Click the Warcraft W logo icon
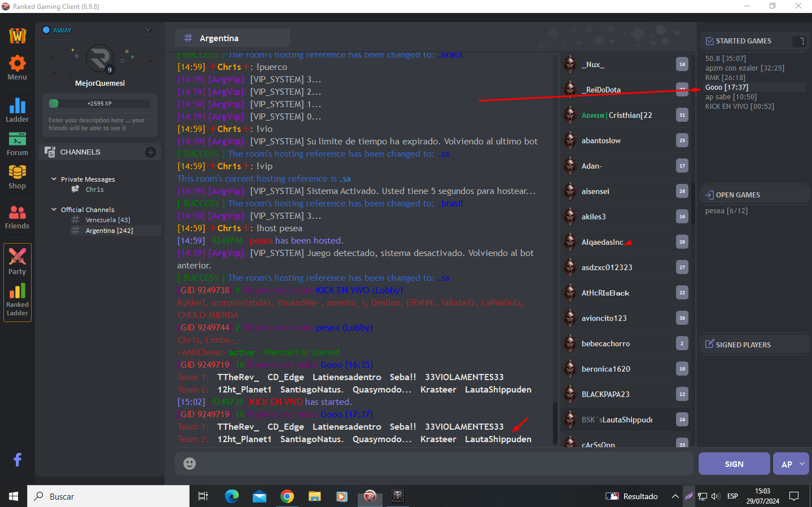812x507 pixels. (17, 36)
